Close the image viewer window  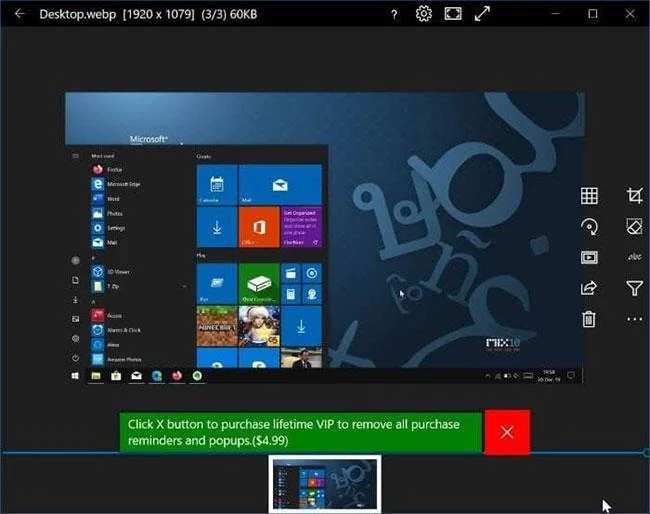coord(630,14)
